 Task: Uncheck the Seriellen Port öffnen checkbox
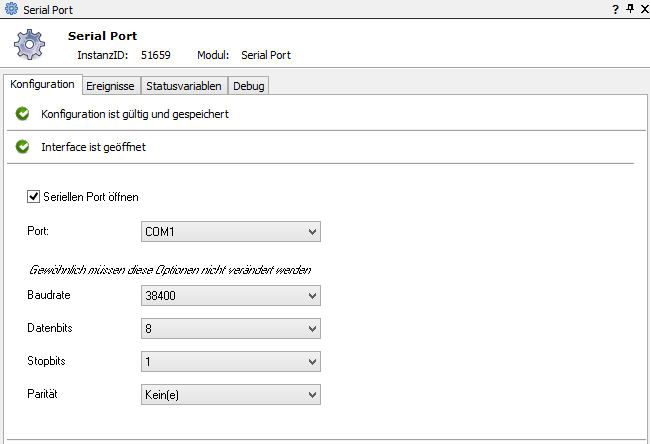[33, 197]
